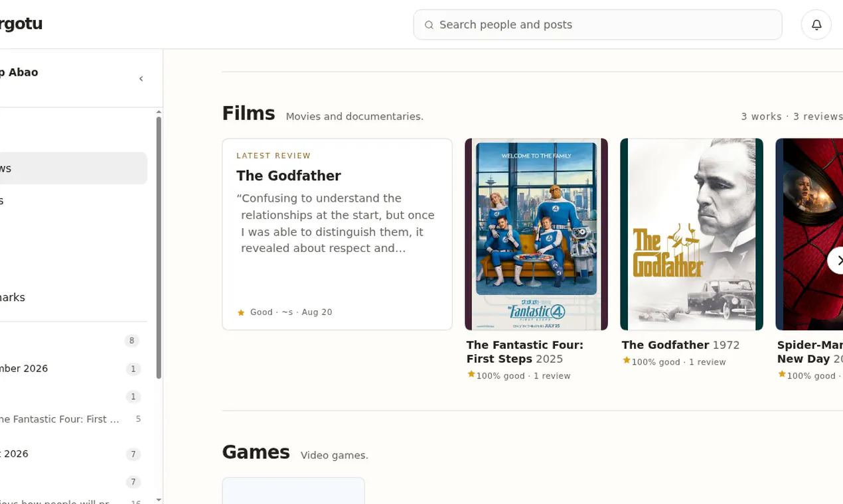
Task: Open The Godfather latest review title
Action: click(x=289, y=176)
